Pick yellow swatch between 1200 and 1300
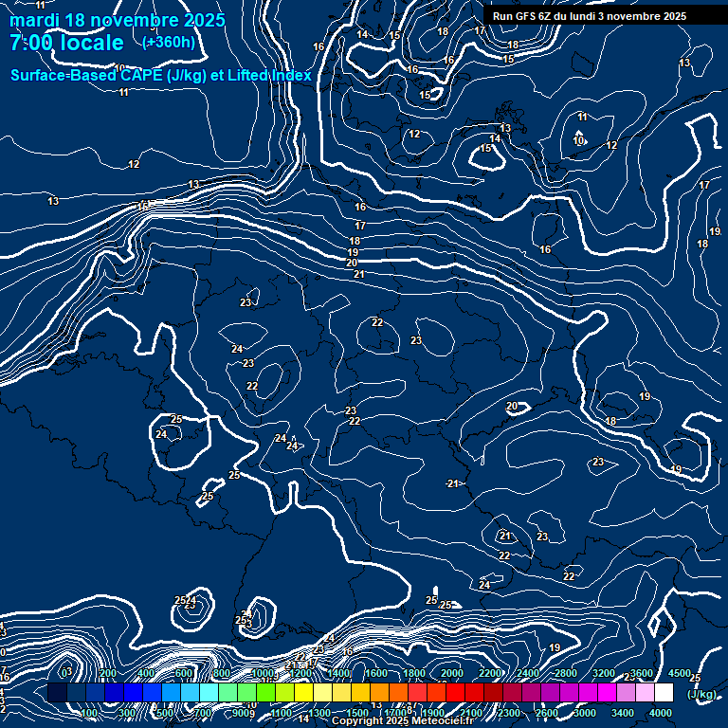728x728 pixels. tap(303, 692)
